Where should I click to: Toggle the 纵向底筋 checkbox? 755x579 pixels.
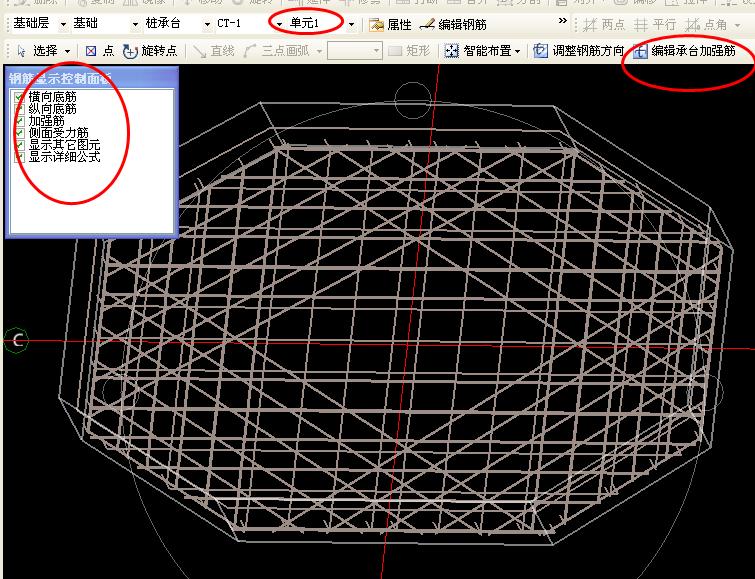(x=19, y=109)
